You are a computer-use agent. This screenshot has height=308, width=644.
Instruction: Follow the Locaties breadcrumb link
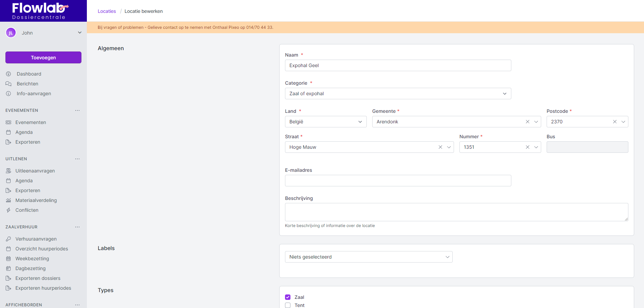pyautogui.click(x=107, y=11)
